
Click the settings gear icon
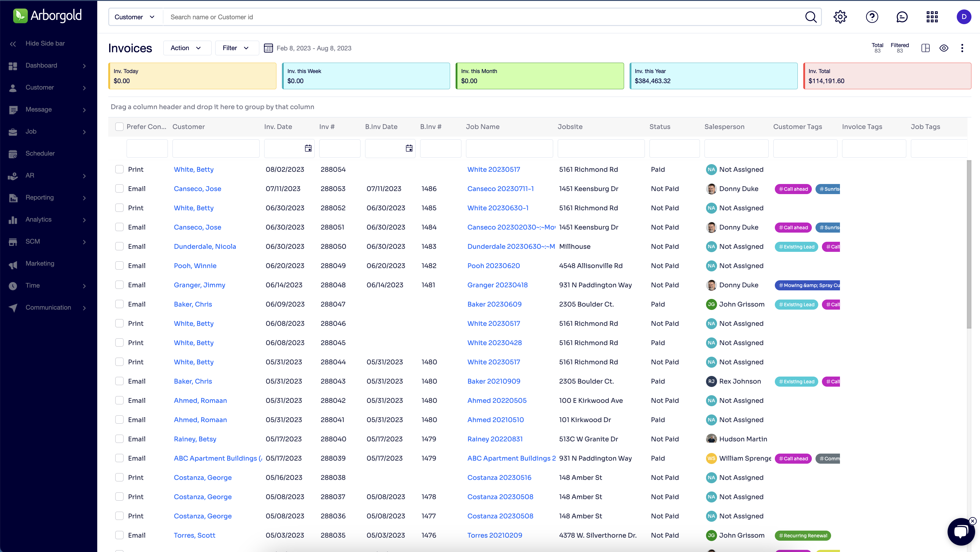point(841,16)
